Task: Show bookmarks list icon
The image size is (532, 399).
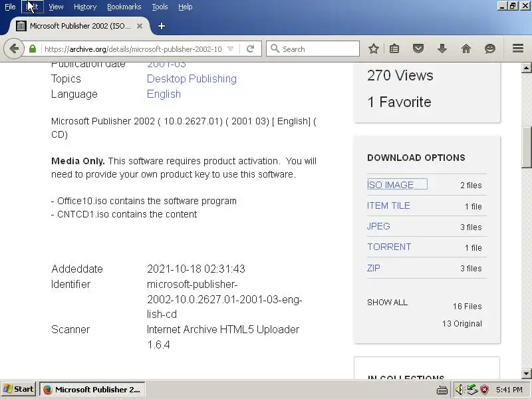Action: pyautogui.click(x=394, y=49)
